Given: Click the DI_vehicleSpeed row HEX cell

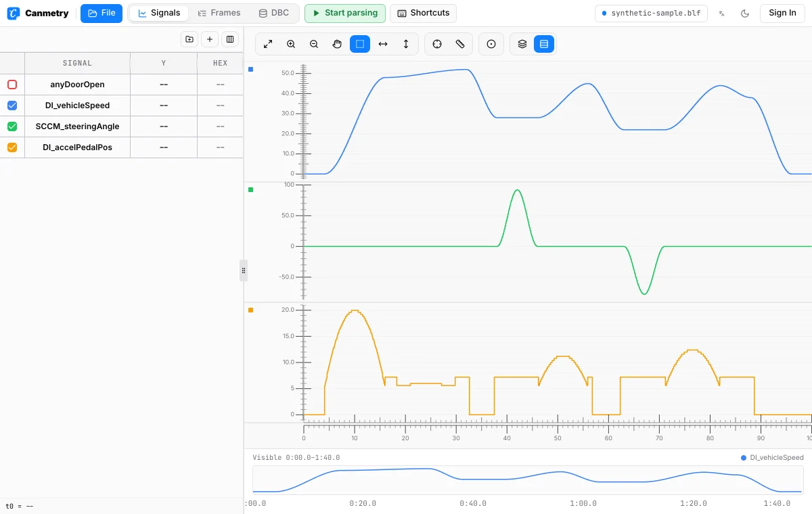Looking at the screenshot, I should [x=220, y=106].
